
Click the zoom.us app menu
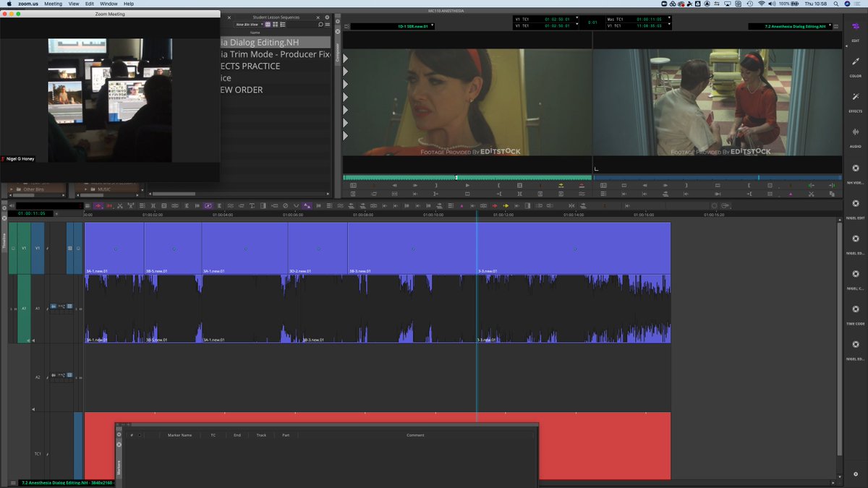[x=28, y=4]
